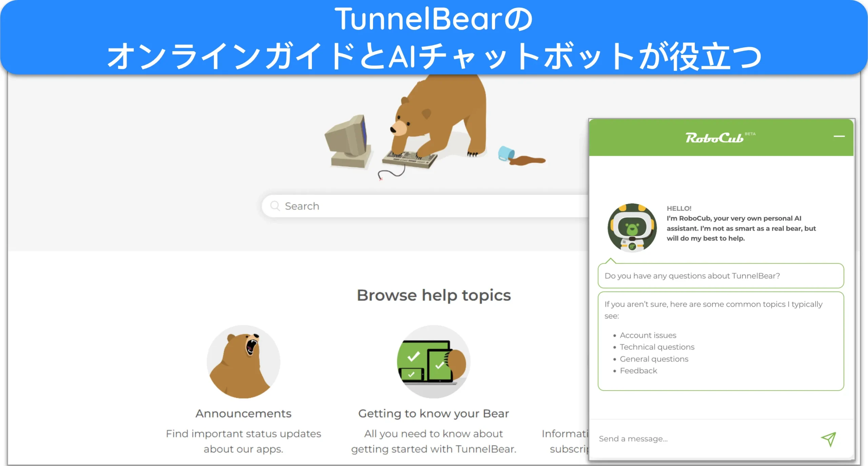Open the Announcements roaring bear icon
Screen dimensions: 868x466
[x=243, y=362]
